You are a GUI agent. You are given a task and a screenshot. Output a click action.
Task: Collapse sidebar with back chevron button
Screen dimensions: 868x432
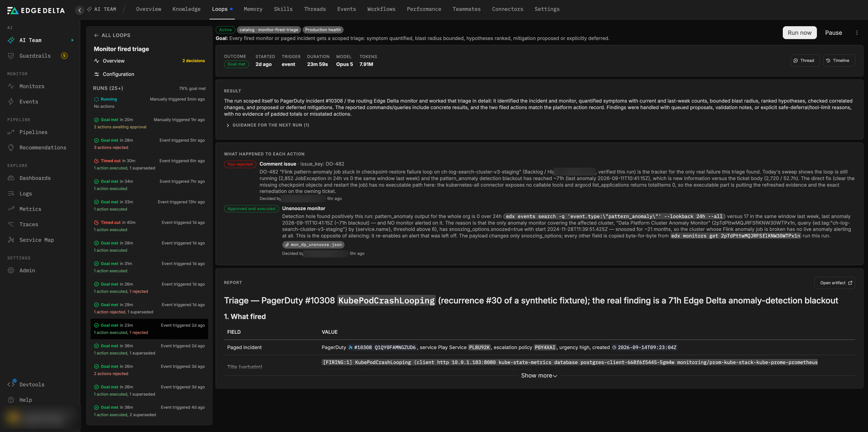pos(80,10)
